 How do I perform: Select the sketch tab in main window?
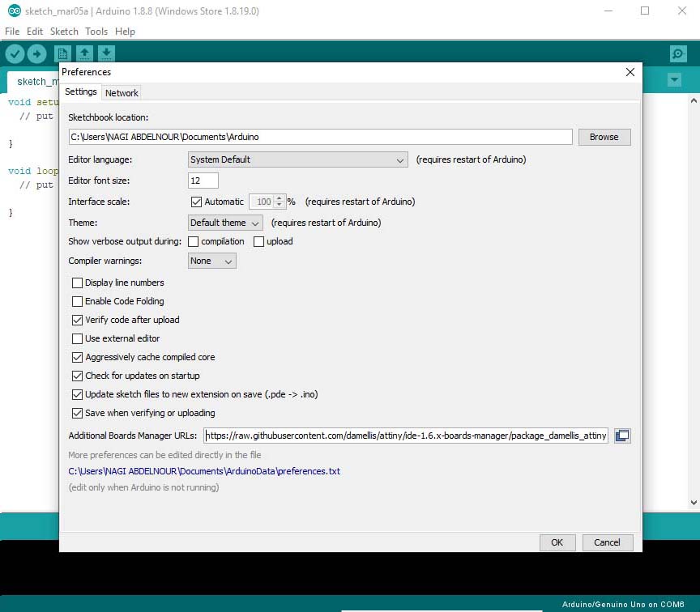pyautogui.click(x=34, y=81)
